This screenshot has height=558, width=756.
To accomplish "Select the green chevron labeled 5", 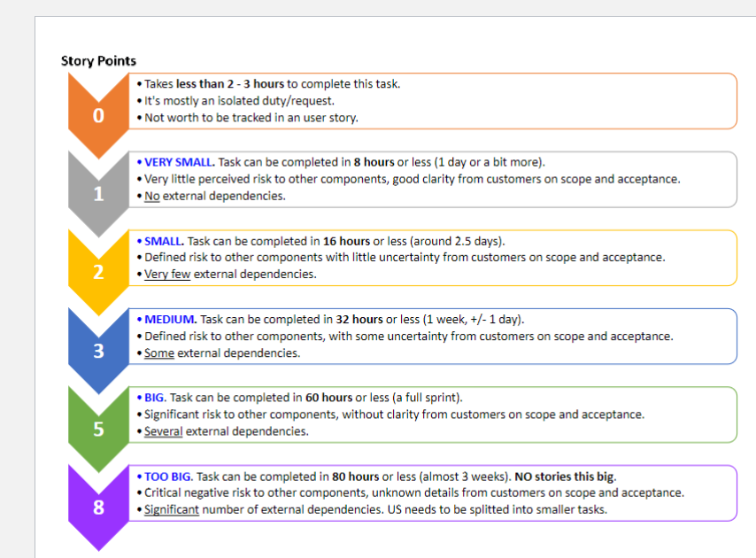I will [97, 429].
